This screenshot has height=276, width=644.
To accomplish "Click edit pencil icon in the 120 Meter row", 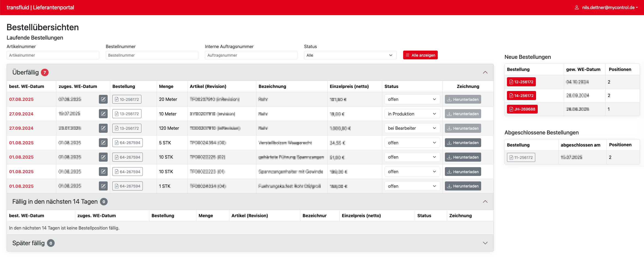I will [x=103, y=128].
